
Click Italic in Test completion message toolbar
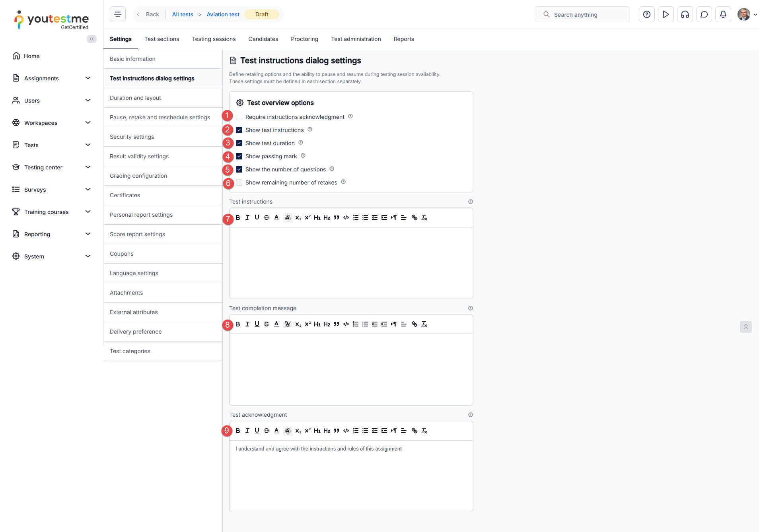tap(247, 324)
